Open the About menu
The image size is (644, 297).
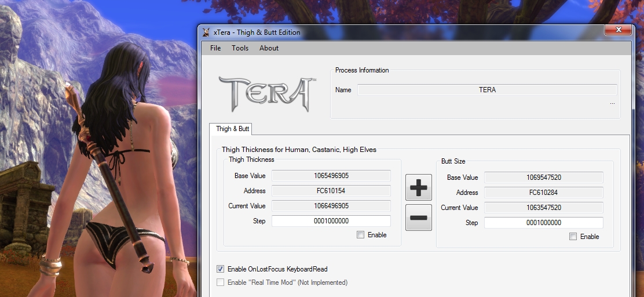point(269,48)
